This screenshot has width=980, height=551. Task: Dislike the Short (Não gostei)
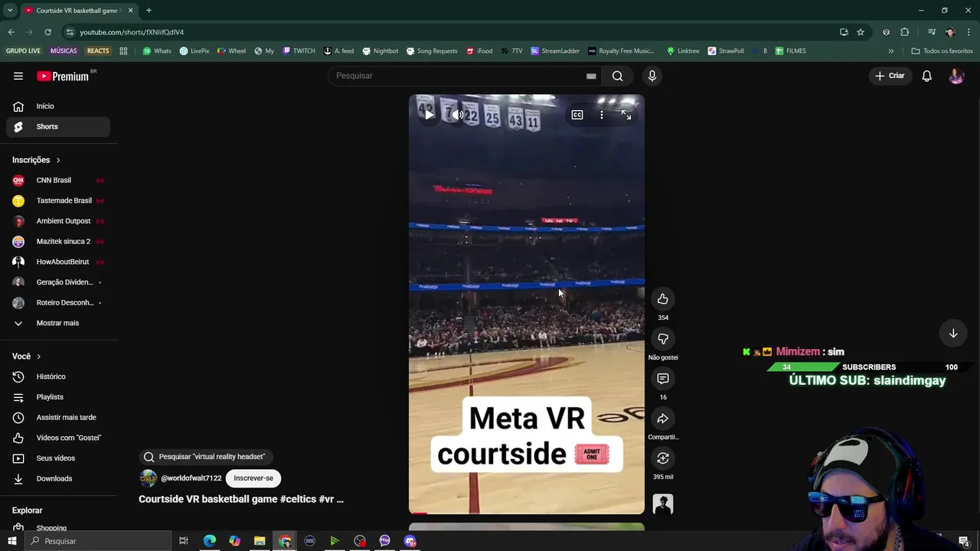(663, 339)
